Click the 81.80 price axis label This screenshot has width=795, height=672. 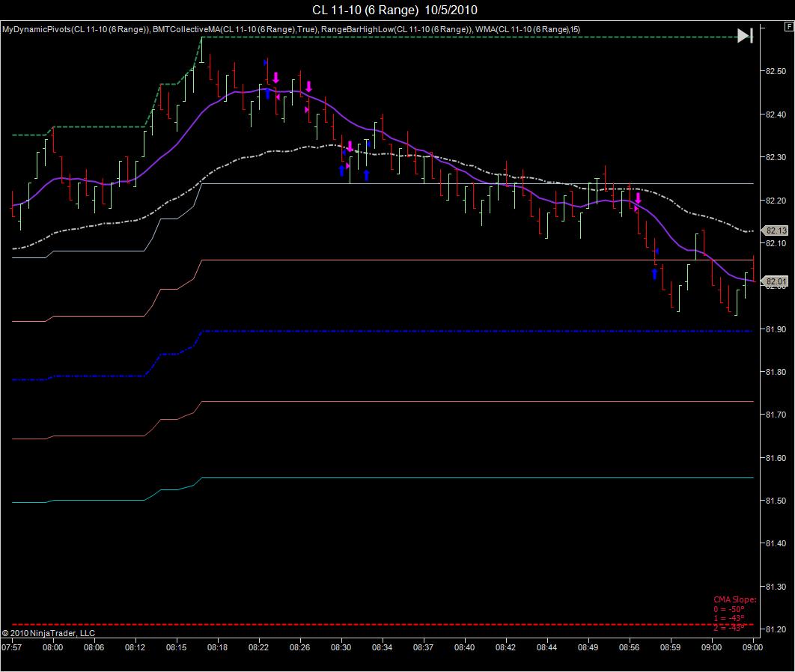pyautogui.click(x=776, y=372)
